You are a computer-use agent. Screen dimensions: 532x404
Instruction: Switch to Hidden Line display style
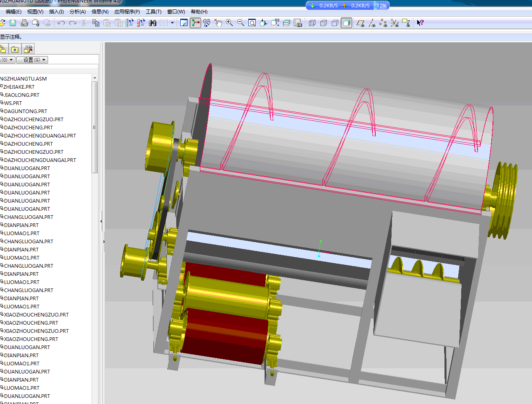pos(324,23)
